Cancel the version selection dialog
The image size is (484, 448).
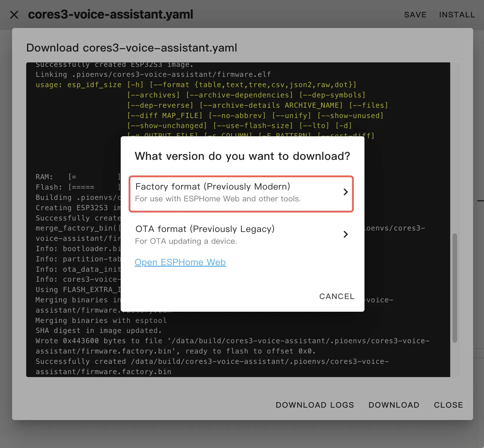click(x=337, y=296)
